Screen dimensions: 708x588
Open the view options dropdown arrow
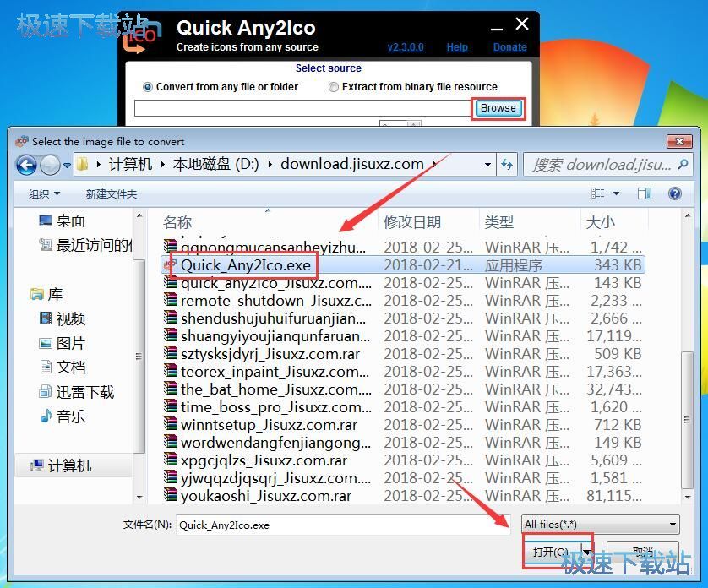(617, 193)
